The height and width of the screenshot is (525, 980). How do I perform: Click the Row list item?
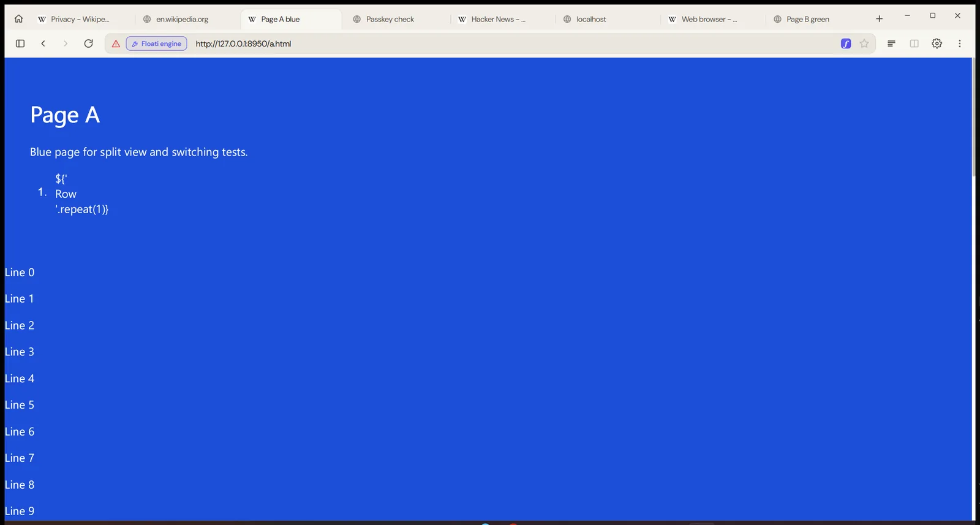pos(81,194)
